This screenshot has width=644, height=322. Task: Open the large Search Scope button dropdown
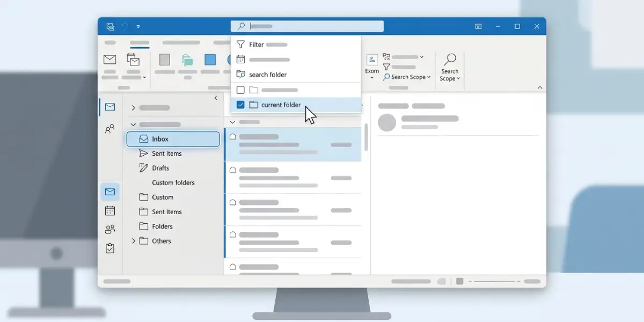tap(458, 79)
